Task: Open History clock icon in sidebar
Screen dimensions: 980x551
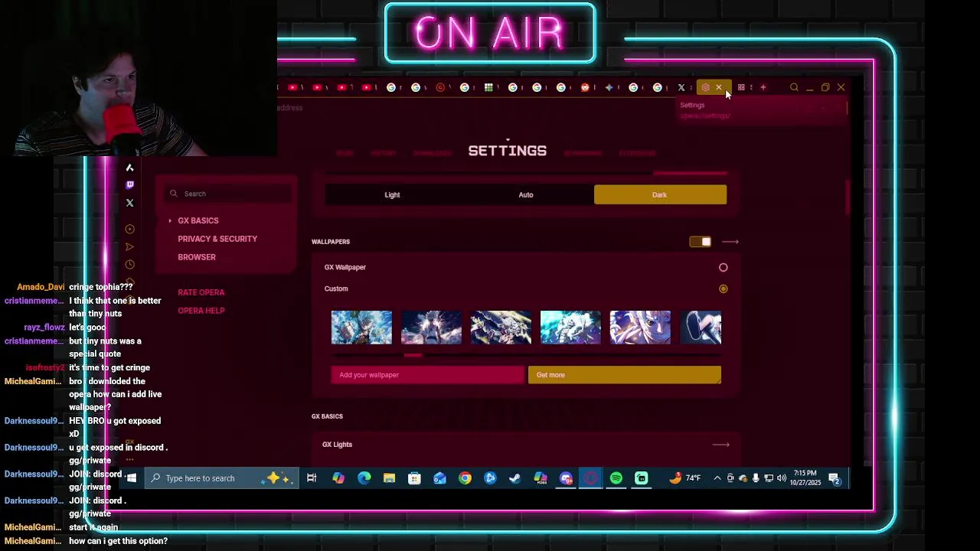Action: tap(129, 264)
